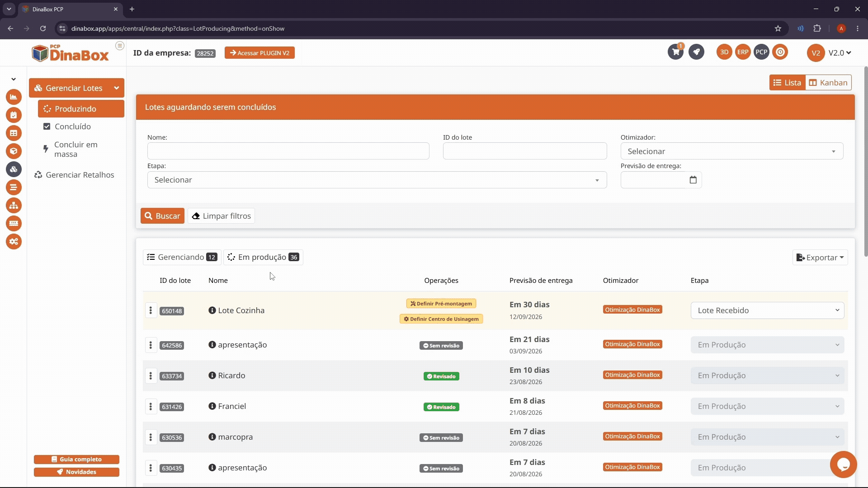Image resolution: width=868 pixels, height=488 pixels.
Task: Open the list lines sidebar icon
Action: [x=14, y=187]
